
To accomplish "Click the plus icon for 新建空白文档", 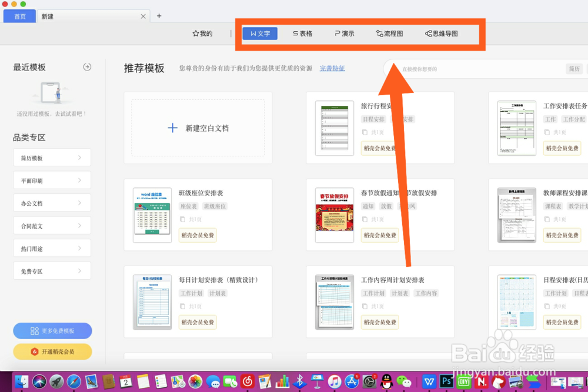I will coord(172,128).
